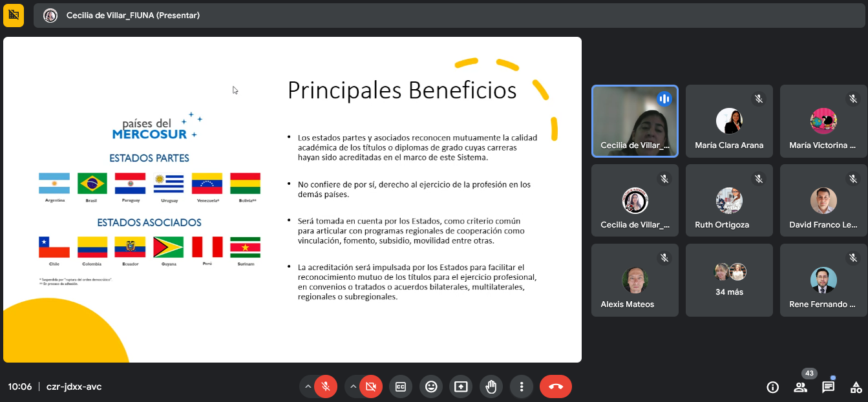
Task: Click the Paraguay flag on the slide
Action: click(131, 183)
